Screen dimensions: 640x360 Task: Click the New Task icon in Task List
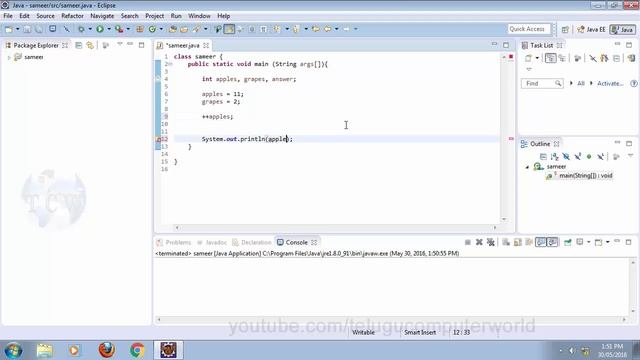point(529,58)
